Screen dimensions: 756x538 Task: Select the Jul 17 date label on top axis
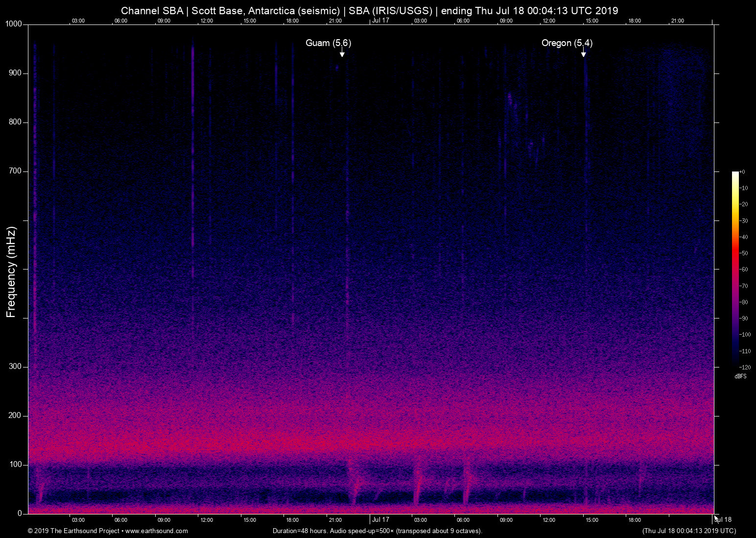(x=380, y=21)
